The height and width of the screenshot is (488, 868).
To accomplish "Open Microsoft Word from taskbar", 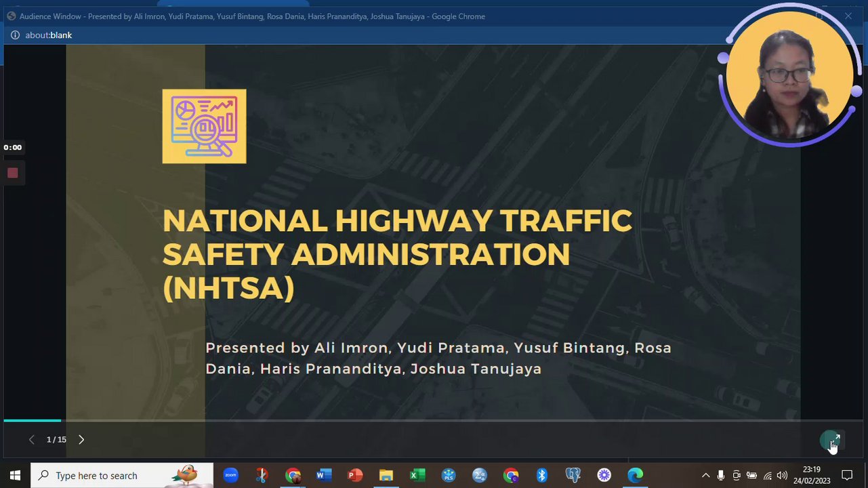I will (324, 475).
